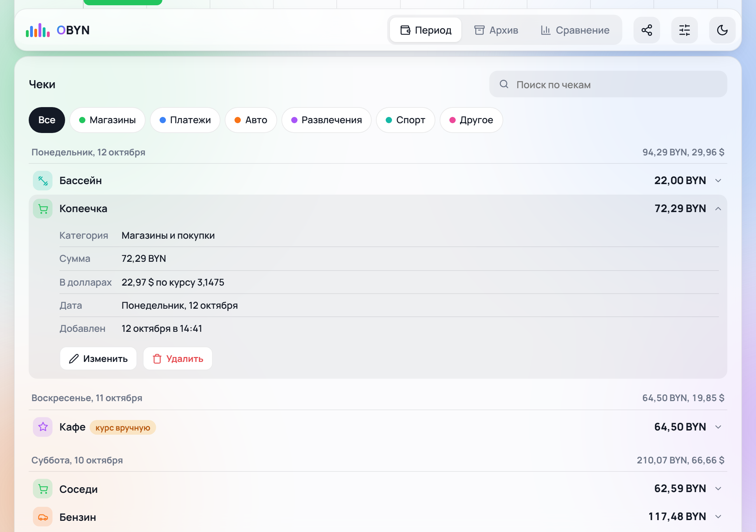Focus the Поиск по чекам field
The image size is (756, 532).
point(608,84)
